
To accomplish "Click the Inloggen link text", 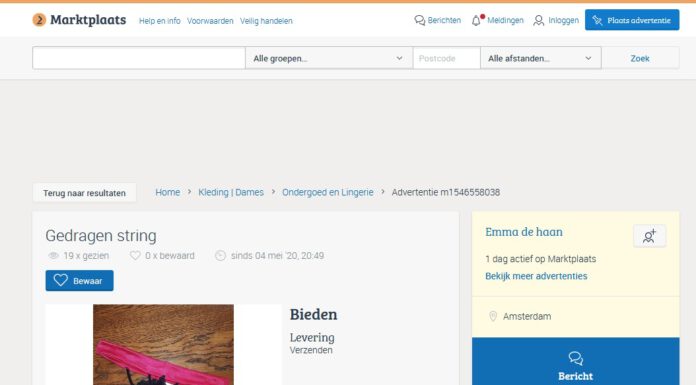I will 564,20.
